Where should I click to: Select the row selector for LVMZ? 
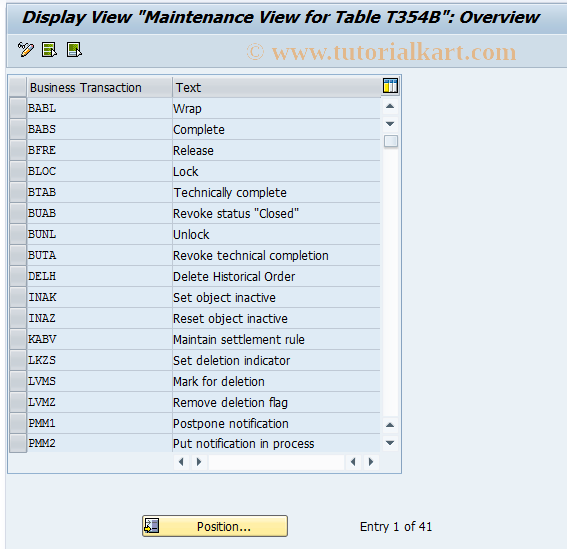click(x=18, y=402)
